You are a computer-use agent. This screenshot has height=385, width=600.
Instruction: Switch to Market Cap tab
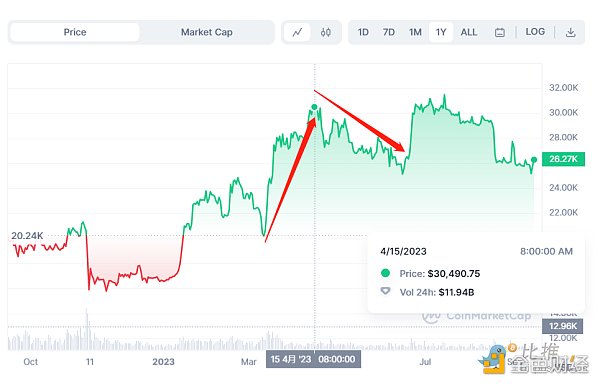tap(207, 32)
